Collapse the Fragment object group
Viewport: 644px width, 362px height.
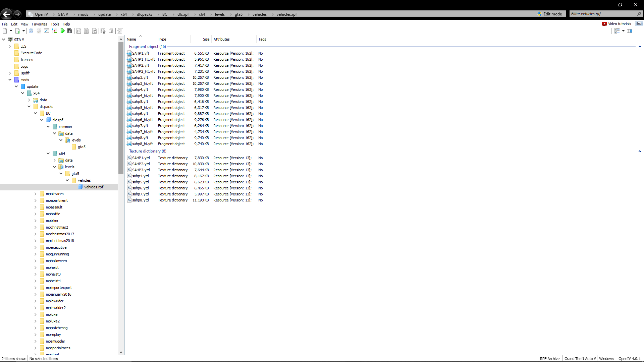click(x=639, y=47)
